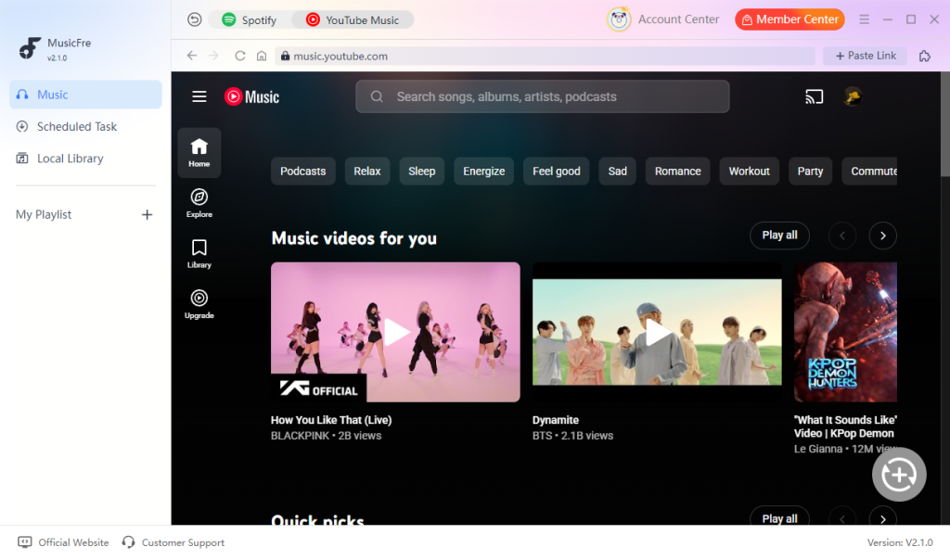Click the browser home icon

pos(261,56)
